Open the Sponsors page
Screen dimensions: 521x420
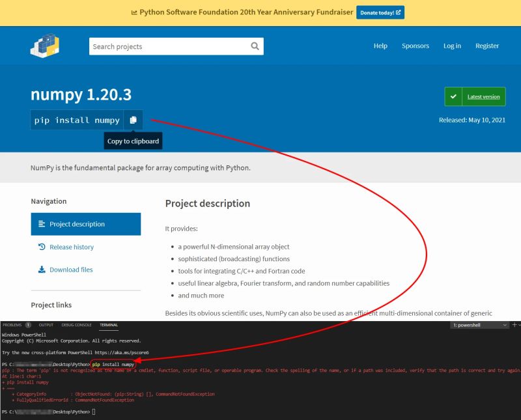[415, 46]
